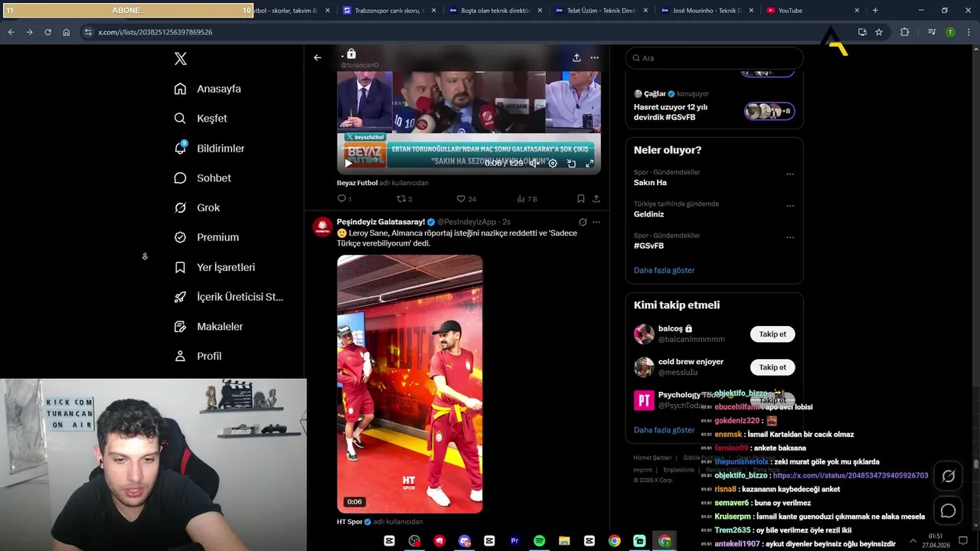The image size is (980, 551).
Task: Open the X logo home link
Action: click(x=181, y=59)
